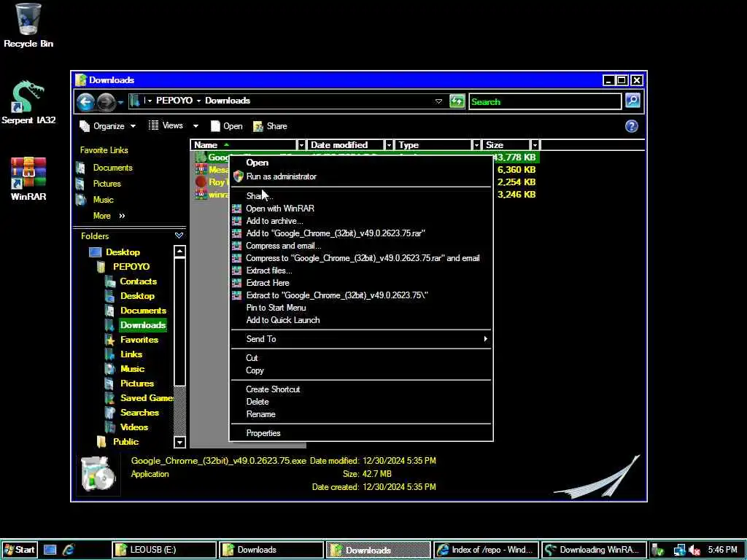Screen dimensions: 747x560
Task: Open the recent pages dropdown beside forward arrow
Action: pyautogui.click(x=120, y=102)
